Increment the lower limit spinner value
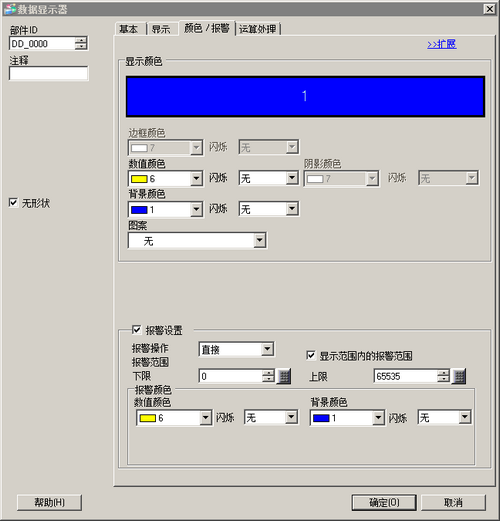 point(268,373)
